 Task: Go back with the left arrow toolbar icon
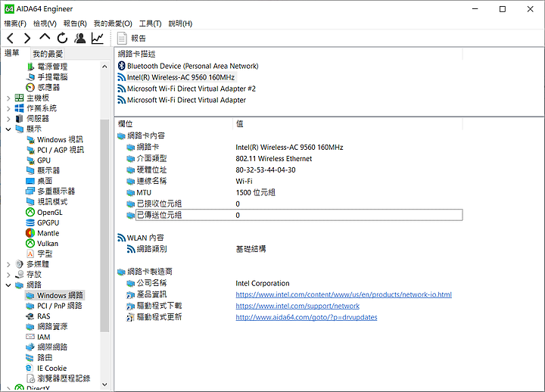pyautogui.click(x=11, y=38)
